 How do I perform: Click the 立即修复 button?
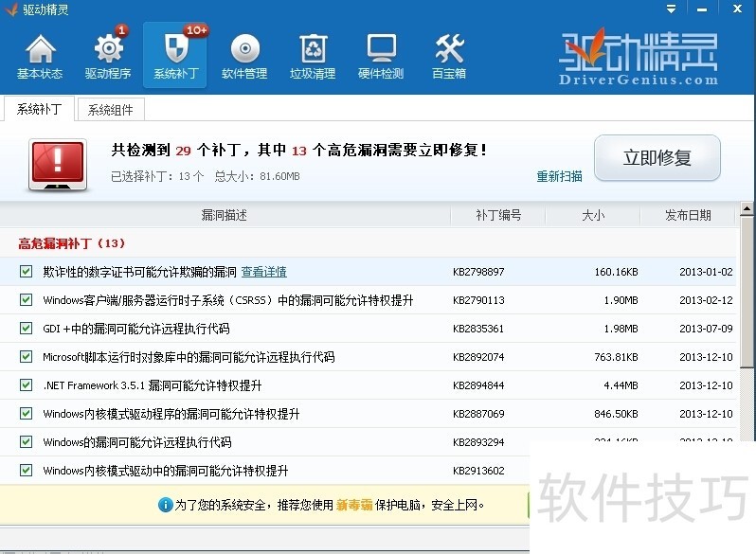[657, 158]
